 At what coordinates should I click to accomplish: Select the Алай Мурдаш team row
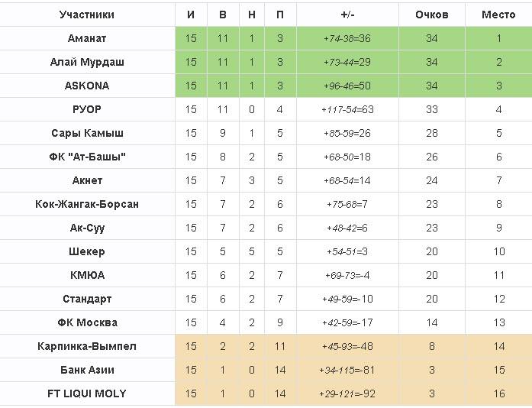[87, 62]
